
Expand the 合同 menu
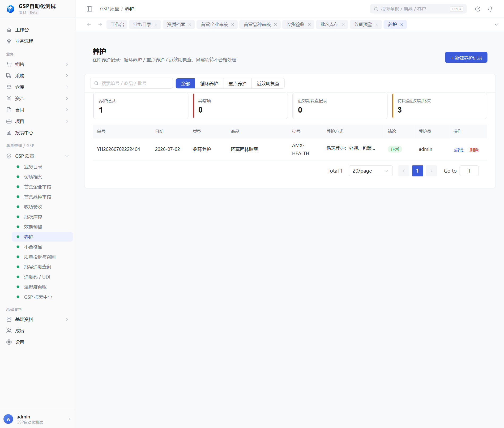(x=38, y=110)
